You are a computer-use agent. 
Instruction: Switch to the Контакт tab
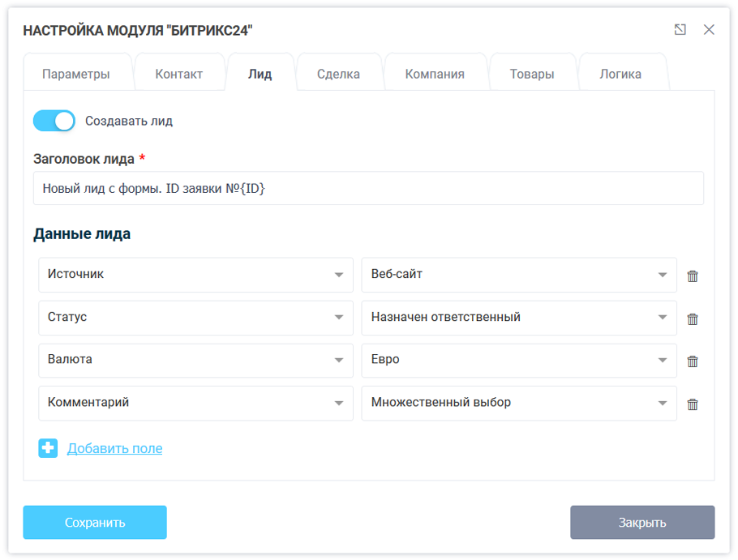(x=179, y=73)
